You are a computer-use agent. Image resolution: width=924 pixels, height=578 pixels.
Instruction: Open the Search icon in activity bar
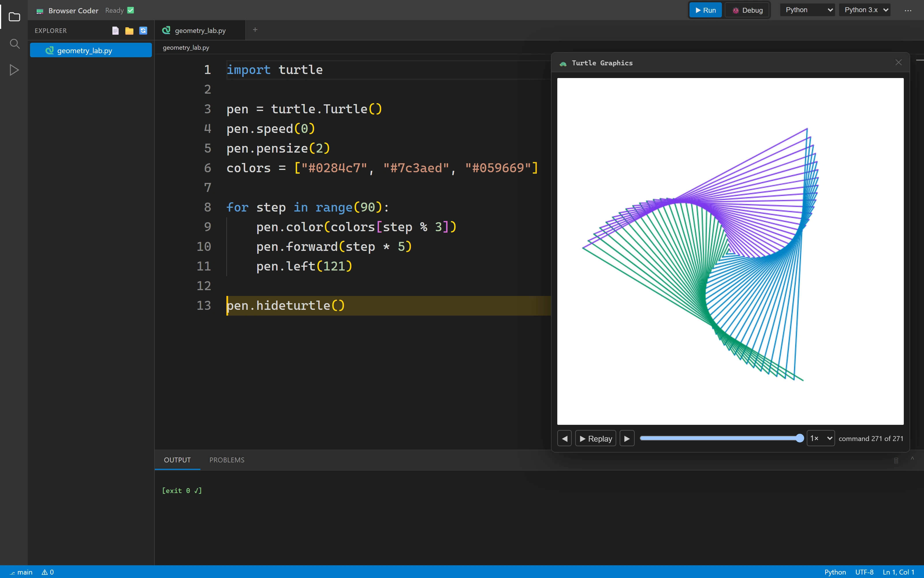pyautogui.click(x=14, y=44)
